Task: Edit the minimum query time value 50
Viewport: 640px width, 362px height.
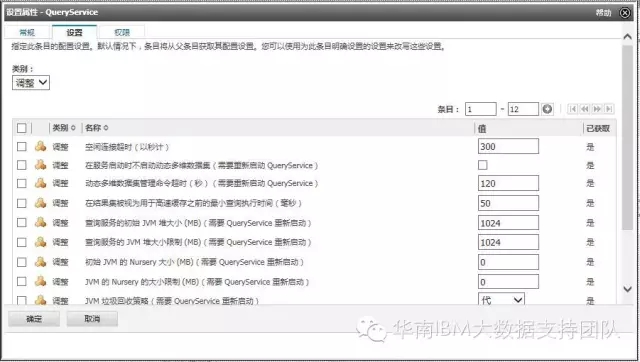Action: (508, 203)
